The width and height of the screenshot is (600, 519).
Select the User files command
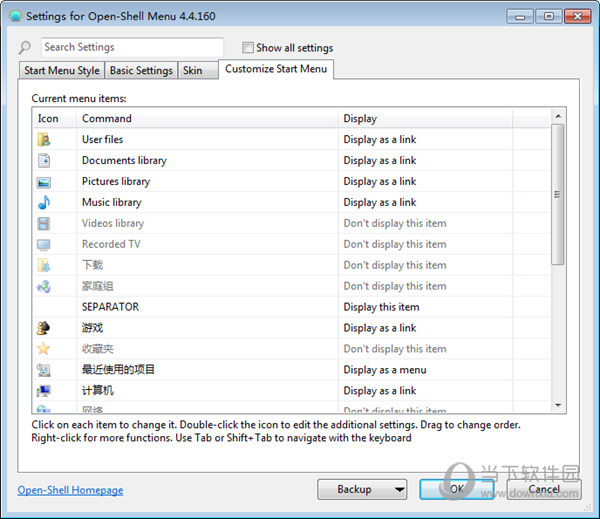(x=102, y=139)
